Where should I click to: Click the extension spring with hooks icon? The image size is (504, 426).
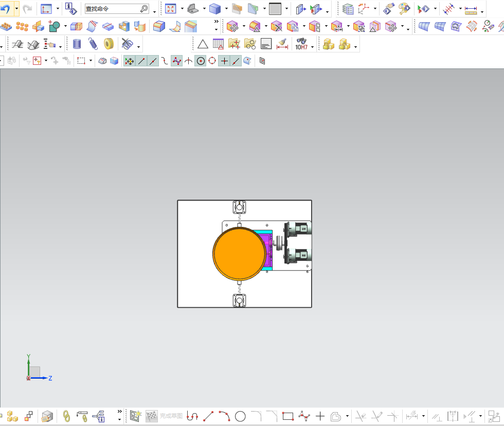[x=93, y=44]
